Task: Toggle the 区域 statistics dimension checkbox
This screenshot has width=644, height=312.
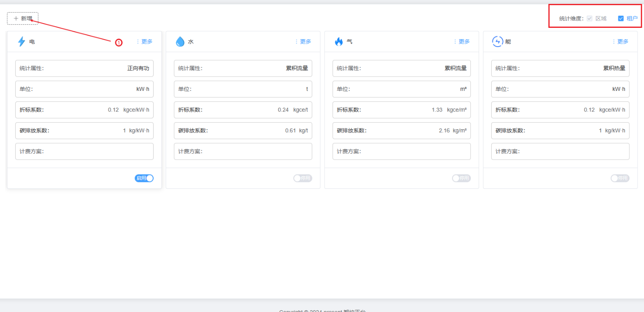Action: tap(590, 18)
